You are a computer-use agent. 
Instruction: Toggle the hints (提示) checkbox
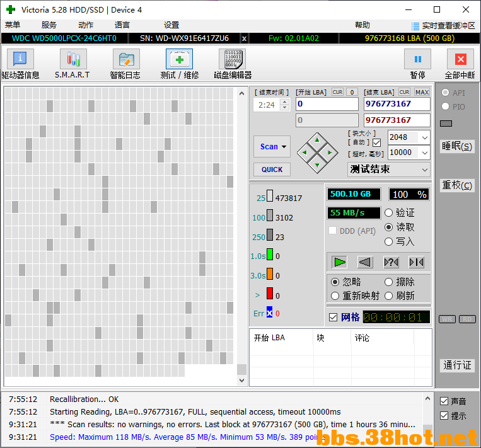tap(444, 415)
